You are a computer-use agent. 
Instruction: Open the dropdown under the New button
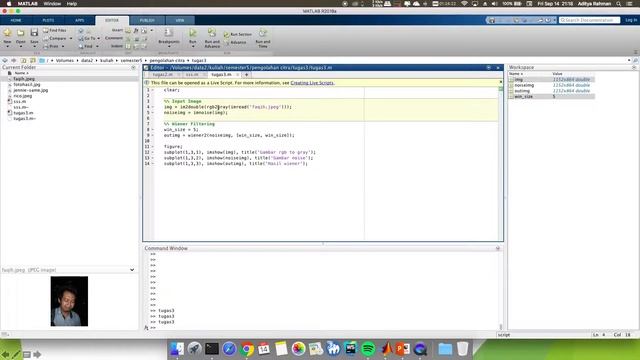coord(7,47)
